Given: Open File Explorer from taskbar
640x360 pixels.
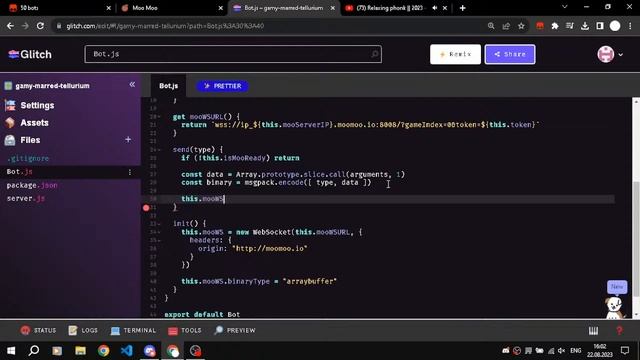Looking at the screenshot, I should 80,351.
